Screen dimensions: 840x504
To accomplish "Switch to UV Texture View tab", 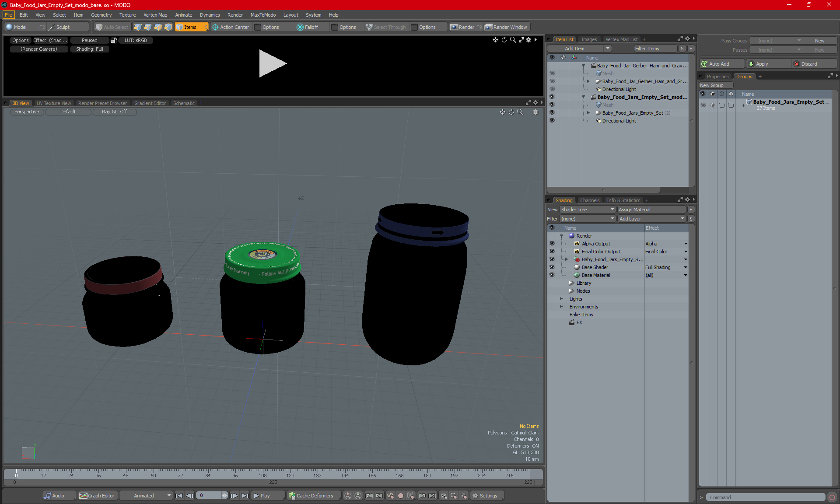I will click(53, 103).
